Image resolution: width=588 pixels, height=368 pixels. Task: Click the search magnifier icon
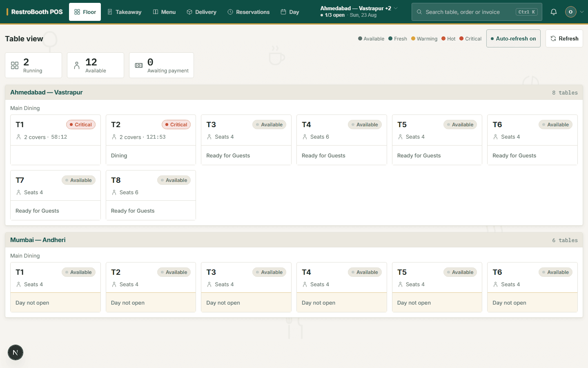[x=419, y=12]
